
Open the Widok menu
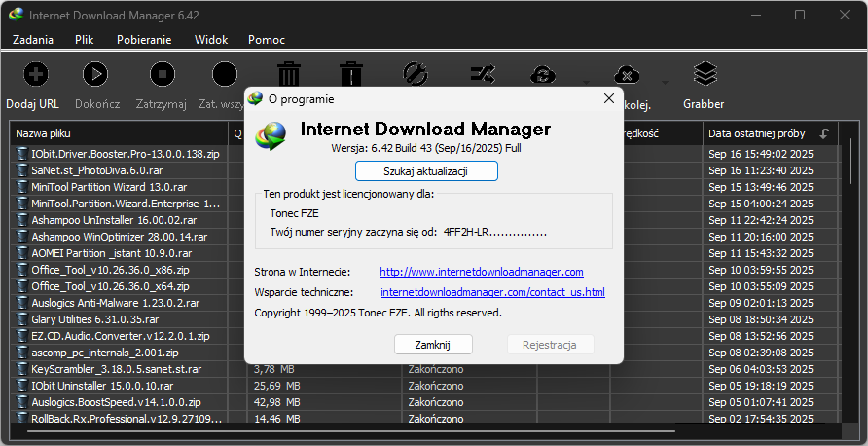pos(211,40)
